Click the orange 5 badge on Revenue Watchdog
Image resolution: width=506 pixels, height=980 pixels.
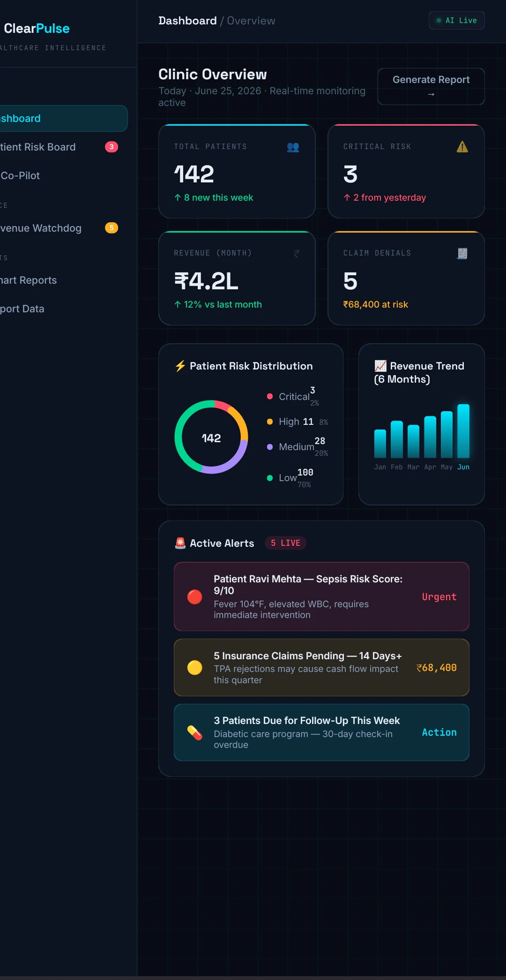(x=112, y=228)
